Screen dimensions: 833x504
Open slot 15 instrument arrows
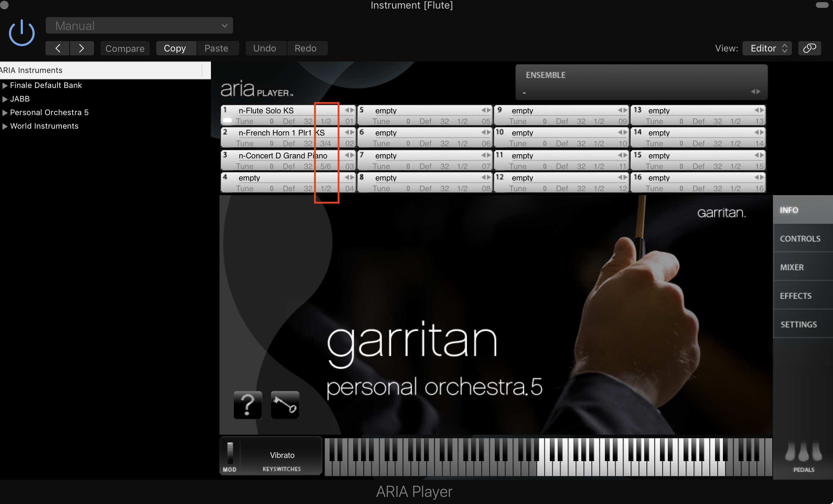pos(759,155)
